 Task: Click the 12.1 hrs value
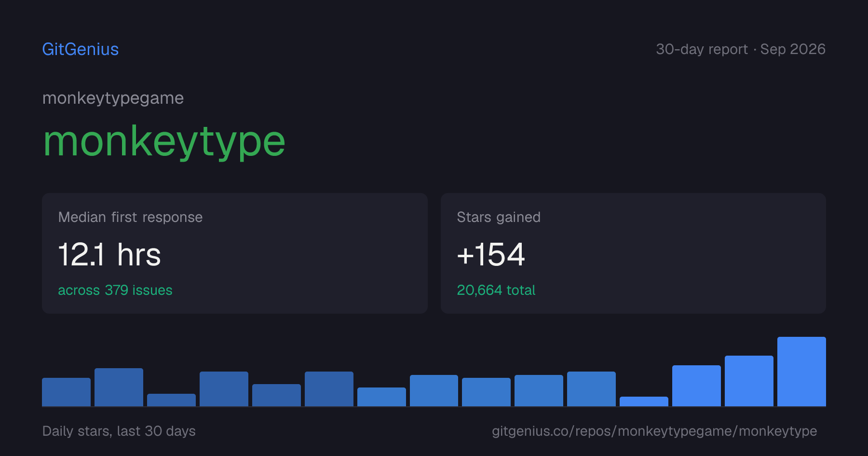click(109, 255)
